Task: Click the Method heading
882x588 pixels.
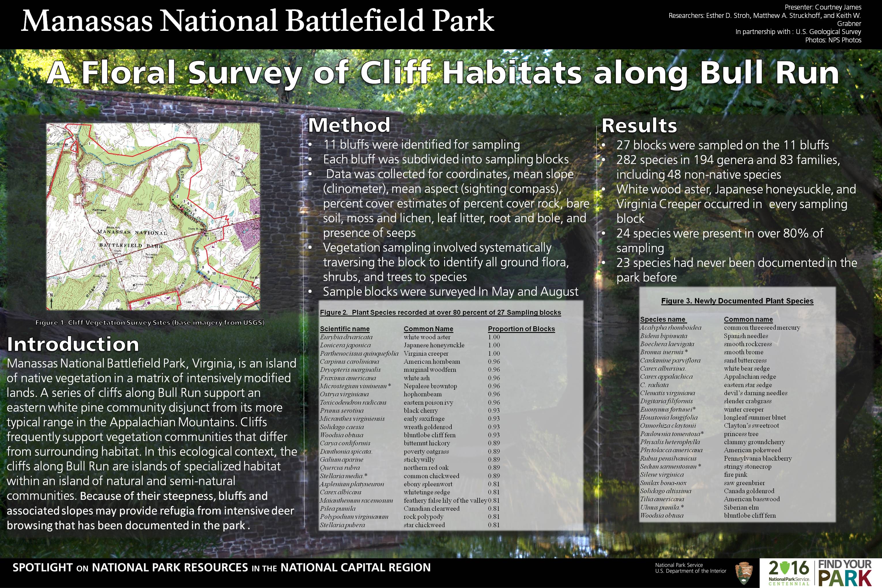Action: pos(349,125)
